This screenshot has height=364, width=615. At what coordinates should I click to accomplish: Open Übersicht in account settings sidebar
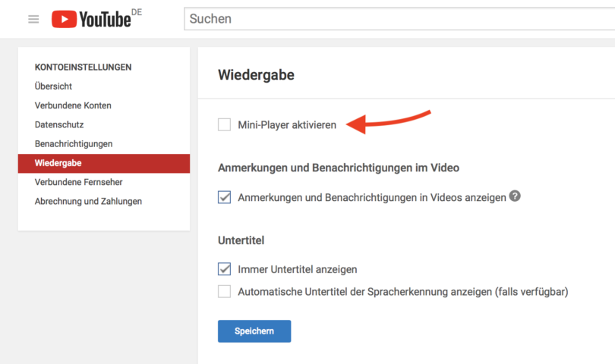tap(53, 86)
